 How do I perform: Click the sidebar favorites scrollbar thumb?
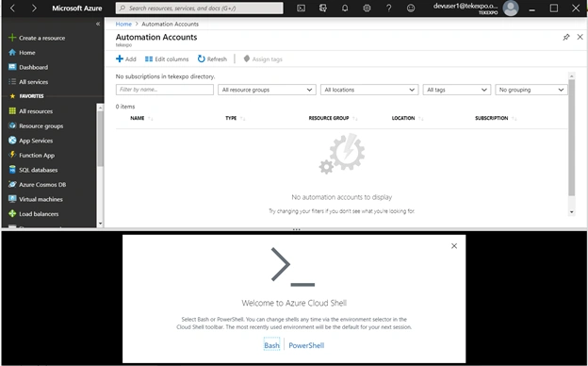(x=100, y=138)
